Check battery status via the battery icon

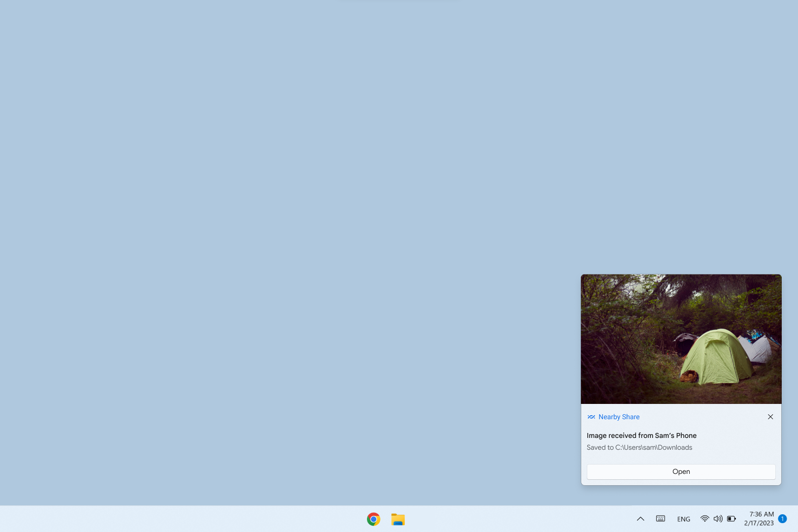click(x=731, y=519)
